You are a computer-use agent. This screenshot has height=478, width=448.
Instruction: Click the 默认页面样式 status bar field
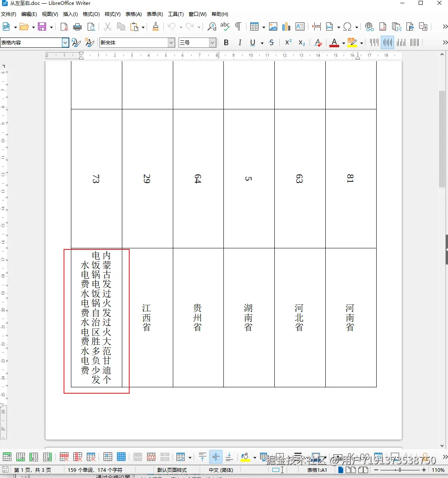[172, 470]
